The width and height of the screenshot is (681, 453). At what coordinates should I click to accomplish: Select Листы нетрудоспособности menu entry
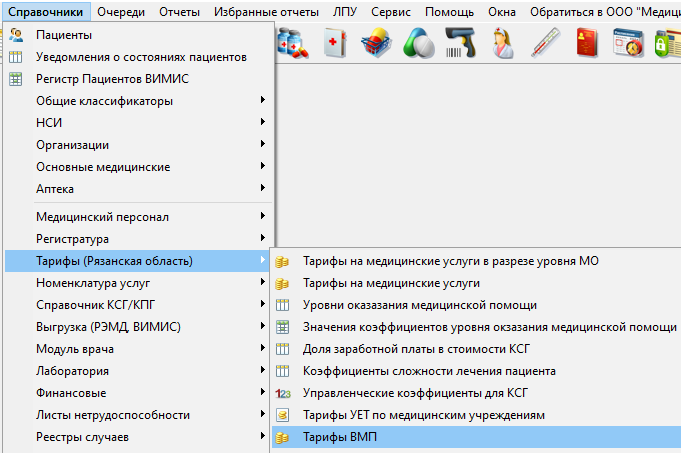coord(138,415)
